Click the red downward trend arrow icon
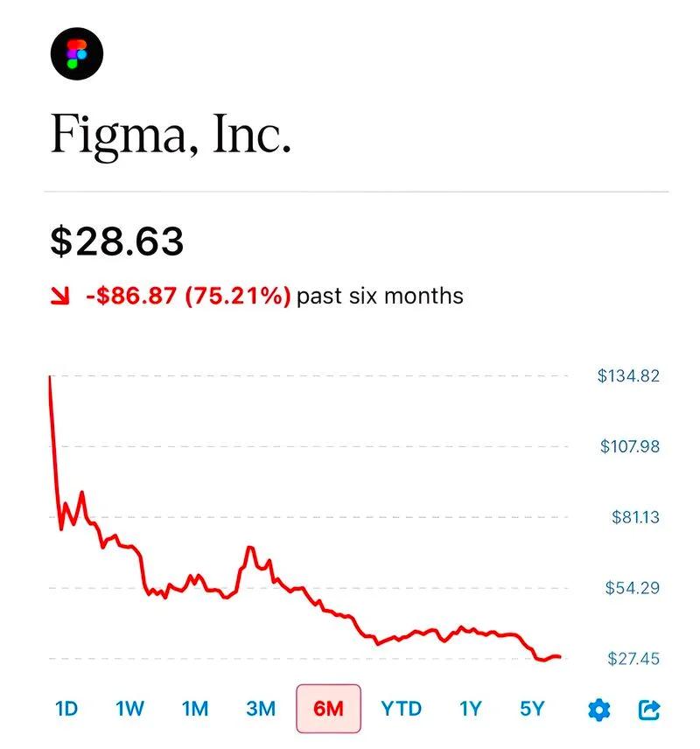Screen dimensions: 700x749 59,295
